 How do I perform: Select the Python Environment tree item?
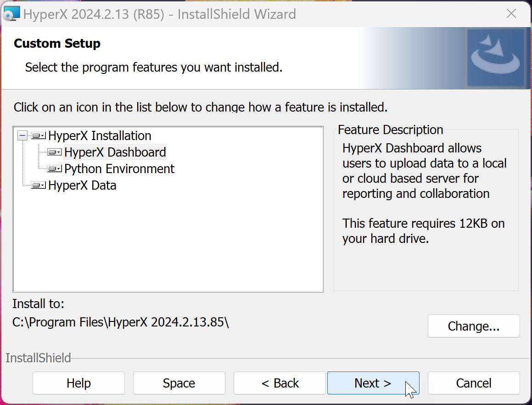(x=119, y=169)
